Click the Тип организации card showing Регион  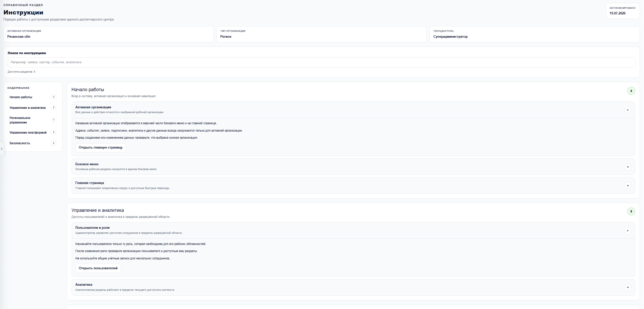point(321,34)
